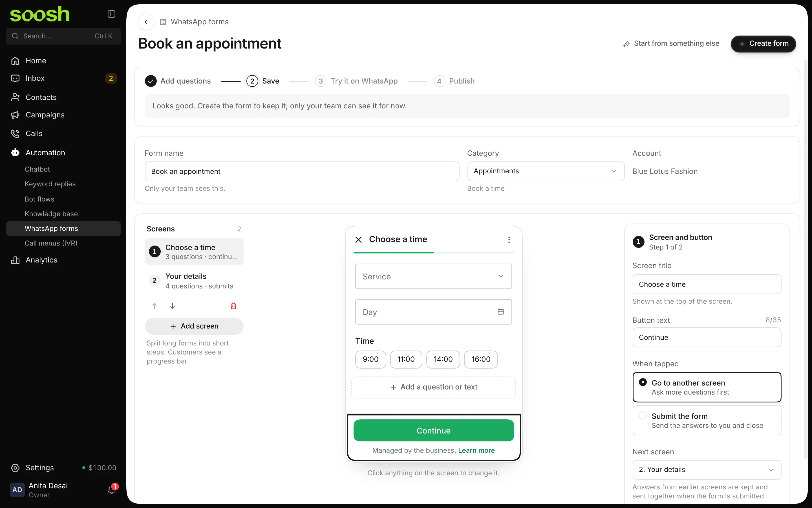Click the Campaigns megaphone icon
The width and height of the screenshot is (812, 508).
(15, 115)
